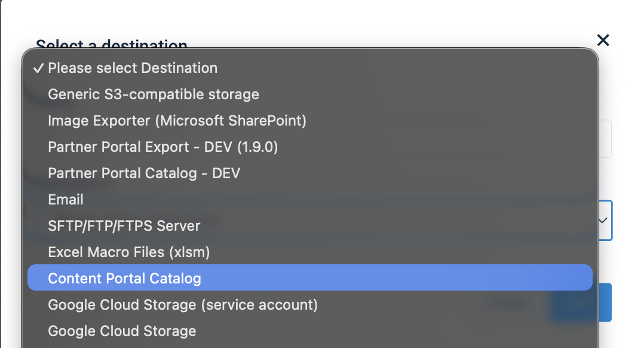Viewport: 644px width, 348px height.
Task: Select the Email destination
Action: (x=309, y=199)
